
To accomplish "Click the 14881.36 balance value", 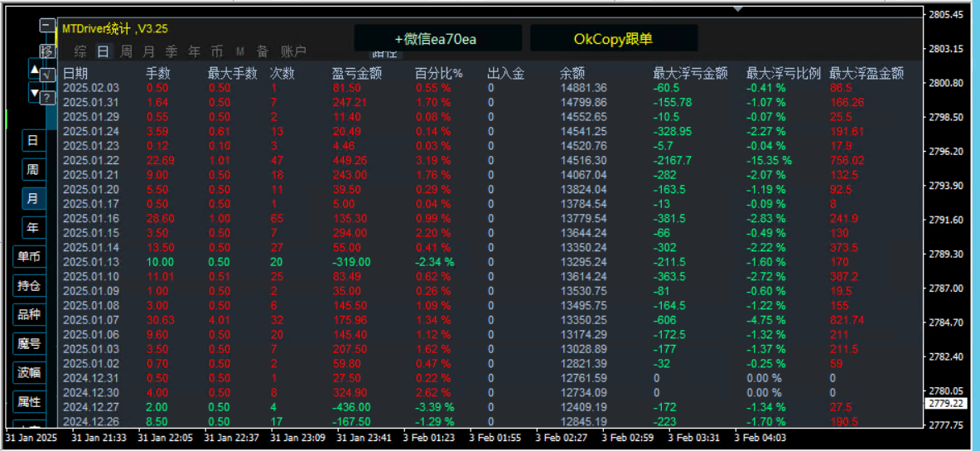I will coord(584,88).
